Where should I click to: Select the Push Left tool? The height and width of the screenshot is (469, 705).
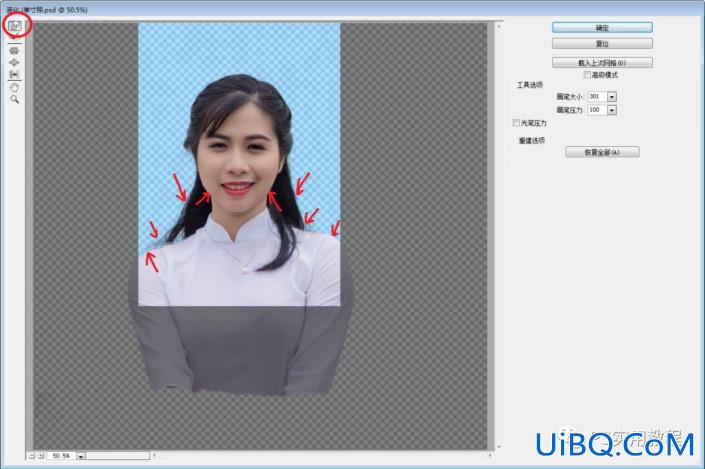click(14, 74)
